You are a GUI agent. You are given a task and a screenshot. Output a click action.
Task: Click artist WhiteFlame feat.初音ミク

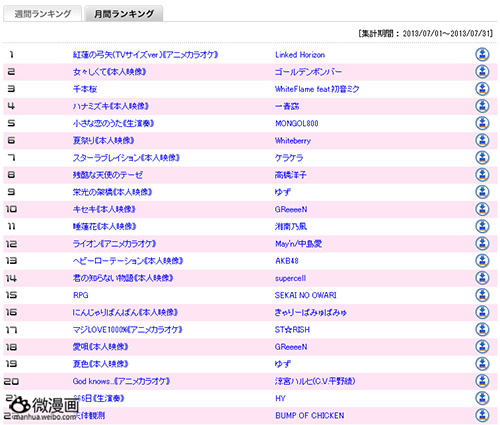[317, 89]
